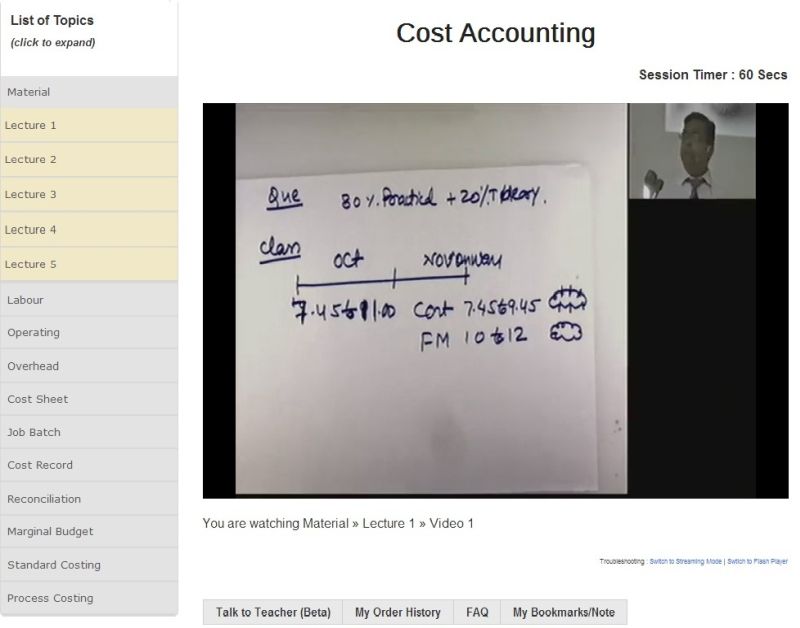Open Talk to Teacher (Beta) tab

click(273, 612)
